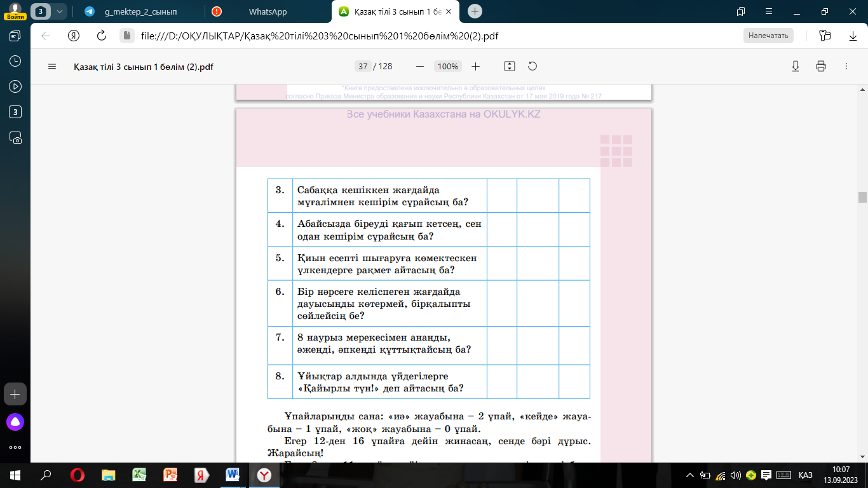Click the address bar with the file URL

click(x=320, y=36)
